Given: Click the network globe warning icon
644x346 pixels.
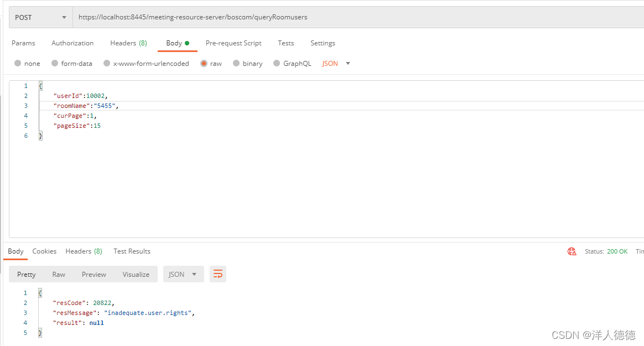Looking at the screenshot, I should click(572, 251).
